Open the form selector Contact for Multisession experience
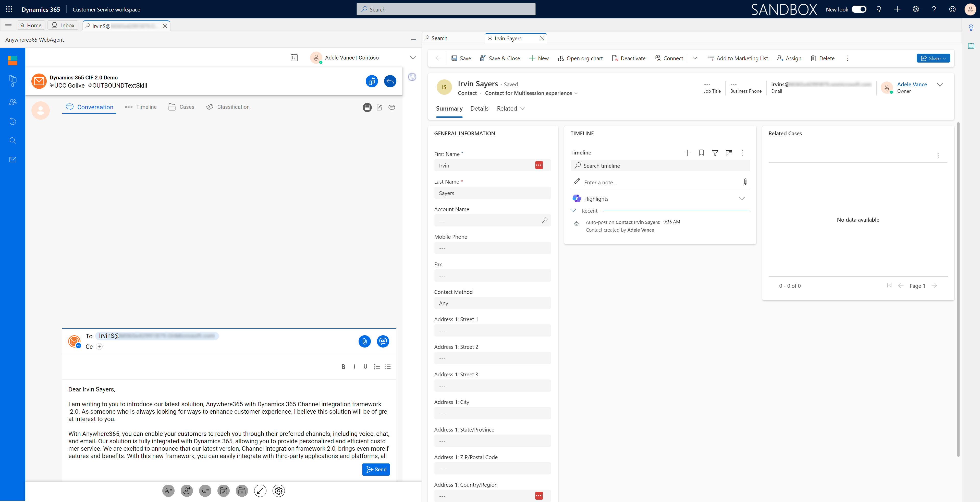This screenshot has width=980, height=502. point(531,93)
